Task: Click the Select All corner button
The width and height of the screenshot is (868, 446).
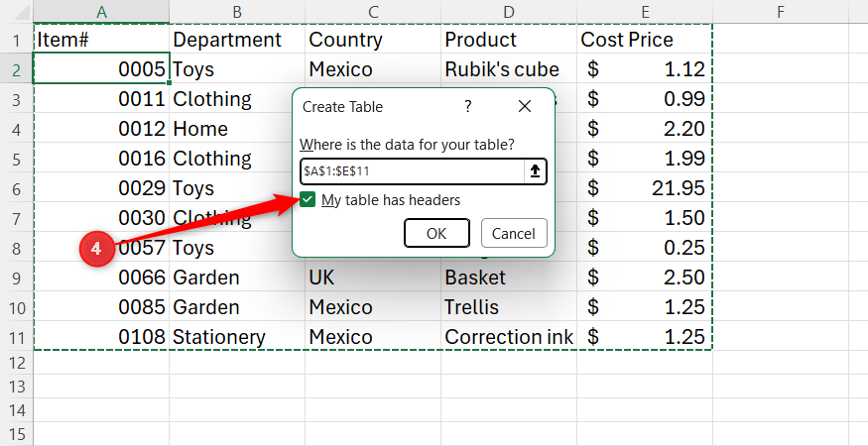Action: [17, 12]
